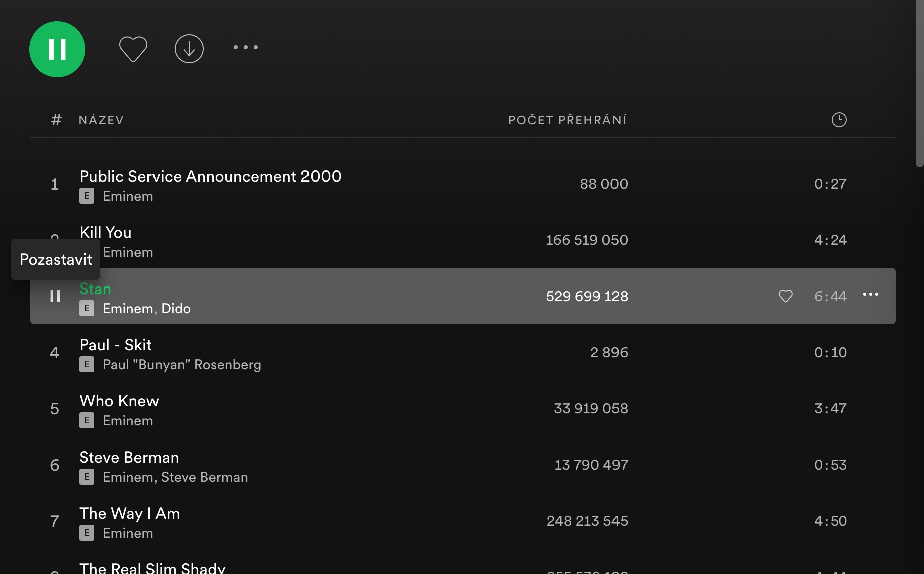Pause the Stan track row icon
The height and width of the screenshot is (574, 924).
point(55,296)
